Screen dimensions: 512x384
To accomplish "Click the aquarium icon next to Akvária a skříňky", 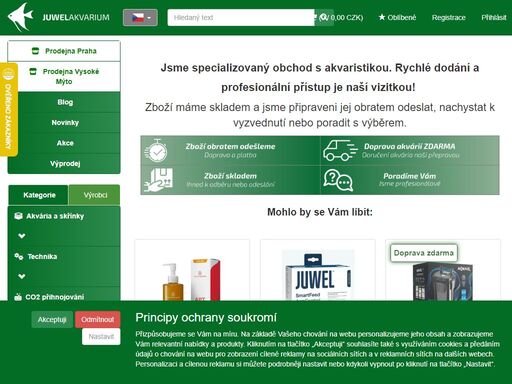I will click(18, 216).
